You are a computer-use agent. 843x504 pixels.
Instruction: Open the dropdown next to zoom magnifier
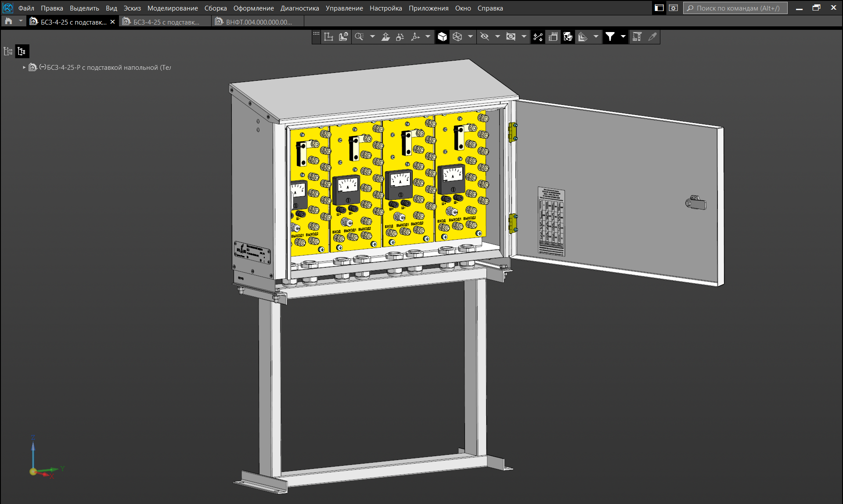point(372,37)
